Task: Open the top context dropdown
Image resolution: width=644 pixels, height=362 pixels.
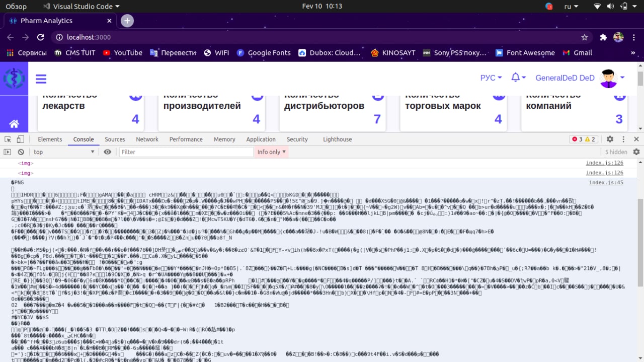Action: tap(64, 152)
